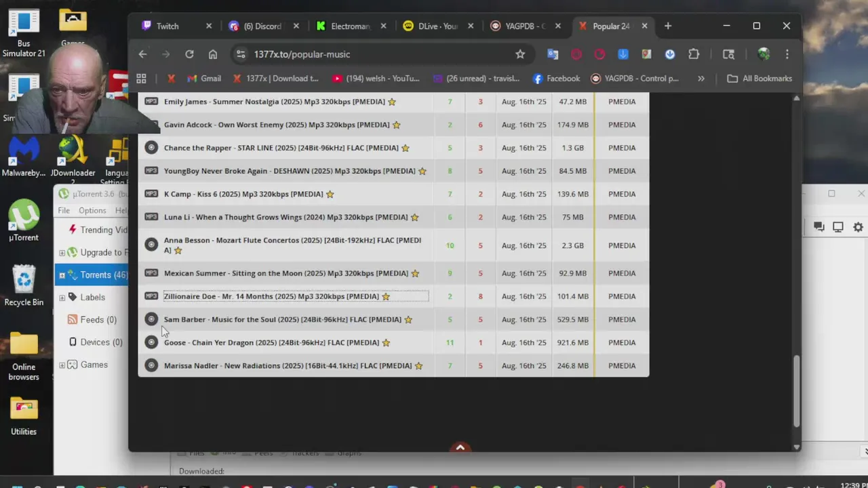The height and width of the screenshot is (488, 868).
Task: Click PMEDIA uploader in Sam Barber row
Action: point(622,320)
